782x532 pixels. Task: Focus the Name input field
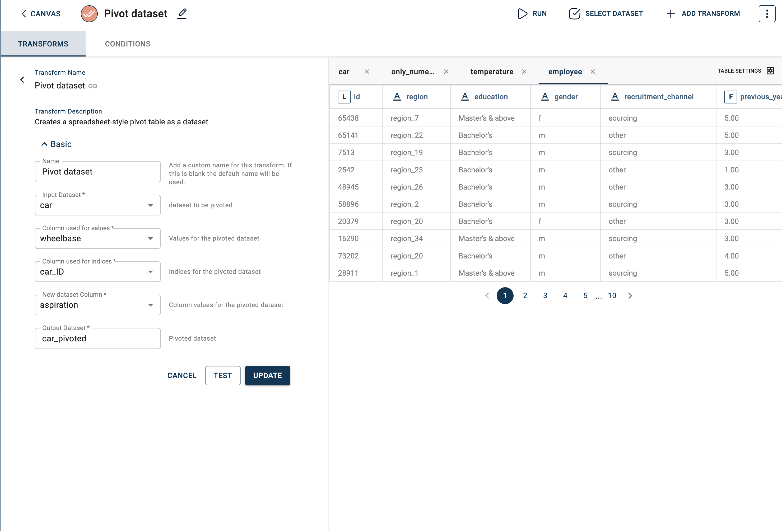tap(97, 172)
